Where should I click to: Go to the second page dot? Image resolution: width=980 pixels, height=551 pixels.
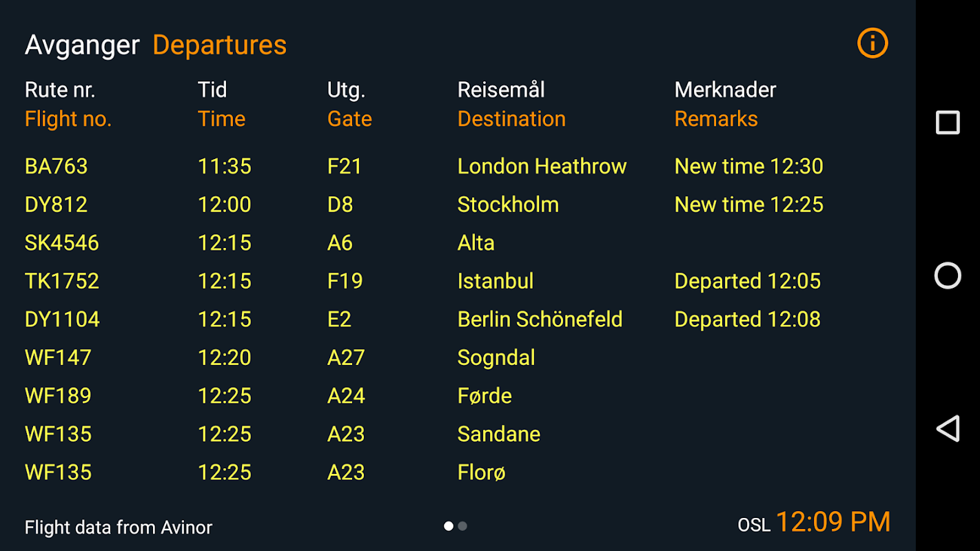(x=462, y=526)
